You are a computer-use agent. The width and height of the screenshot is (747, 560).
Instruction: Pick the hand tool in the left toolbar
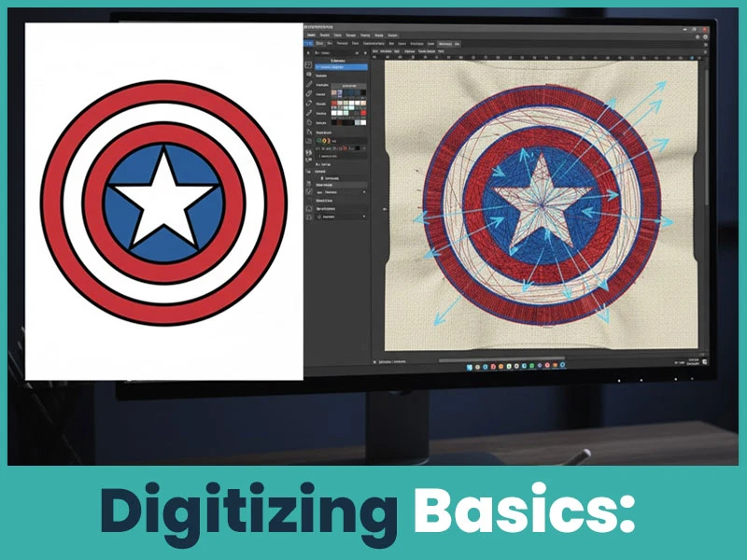point(309,122)
